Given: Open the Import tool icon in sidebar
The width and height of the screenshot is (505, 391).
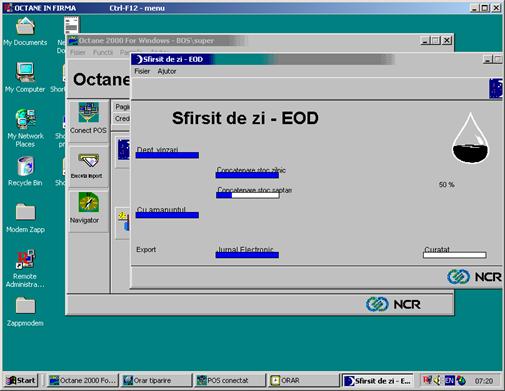Looking at the screenshot, I should coord(88,161).
